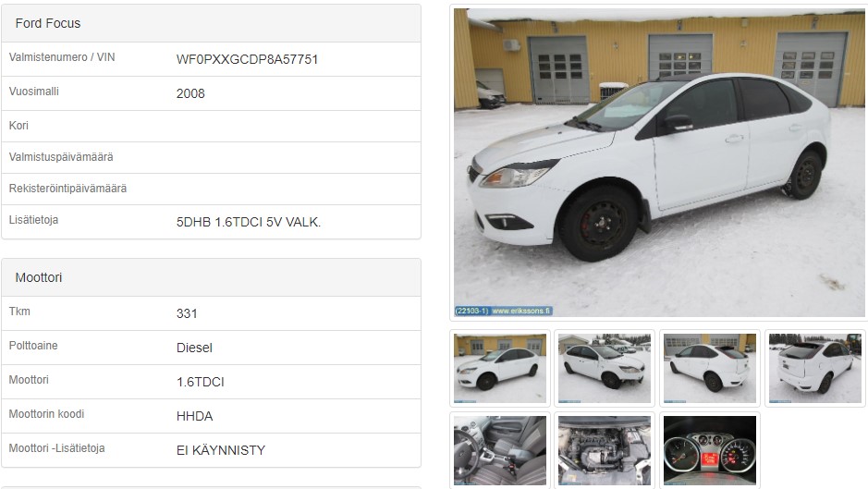This screenshot has height=489, width=868.
Task: Click the Moottori value 1.6TDCI
Action: [x=200, y=382]
